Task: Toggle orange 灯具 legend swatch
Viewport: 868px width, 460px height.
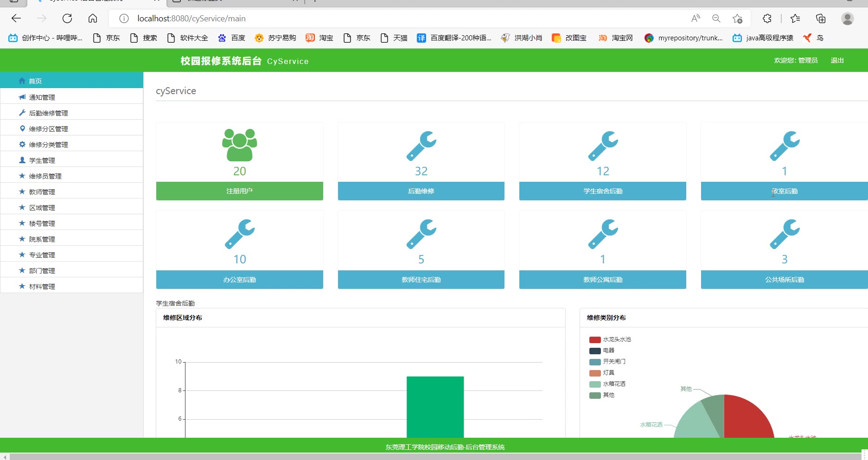Action: click(595, 373)
